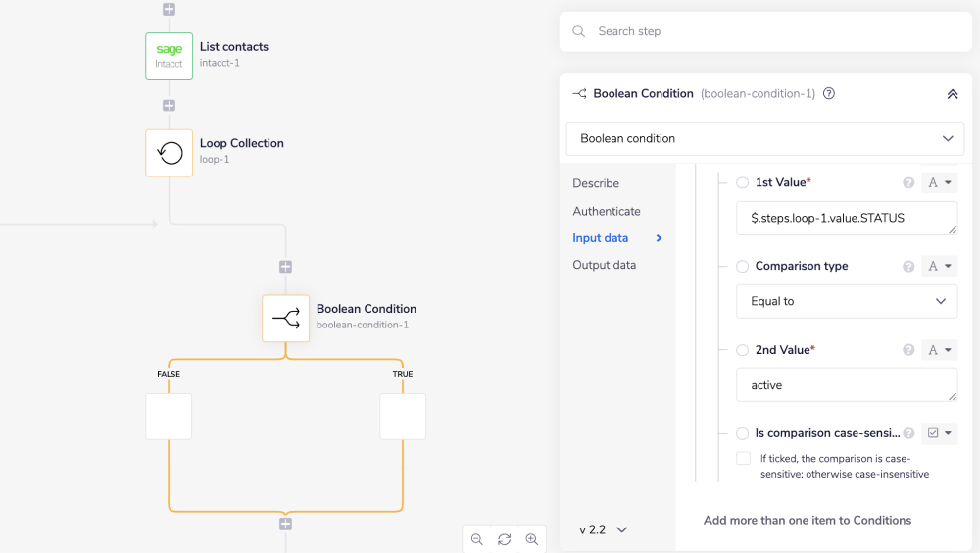The width and height of the screenshot is (980, 553).
Task: Open the Boolean condition operation dropdown
Action: click(764, 138)
